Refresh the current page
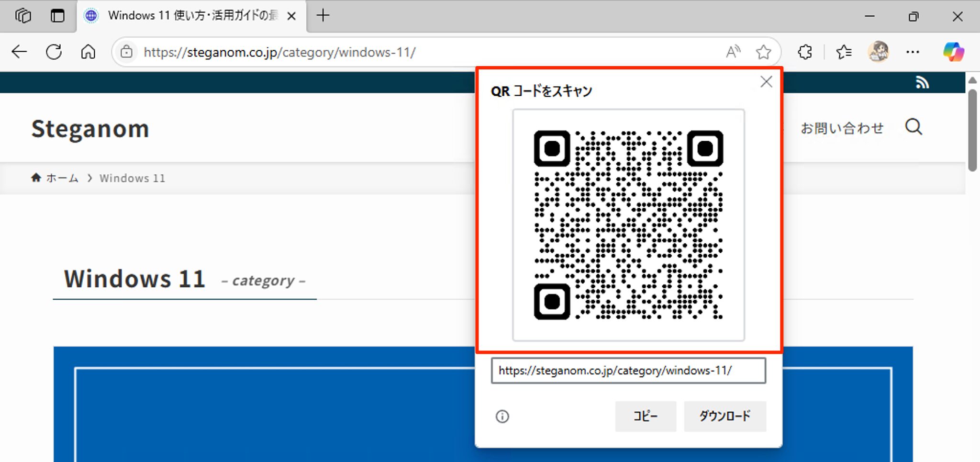This screenshot has height=462, width=980. tap(54, 52)
